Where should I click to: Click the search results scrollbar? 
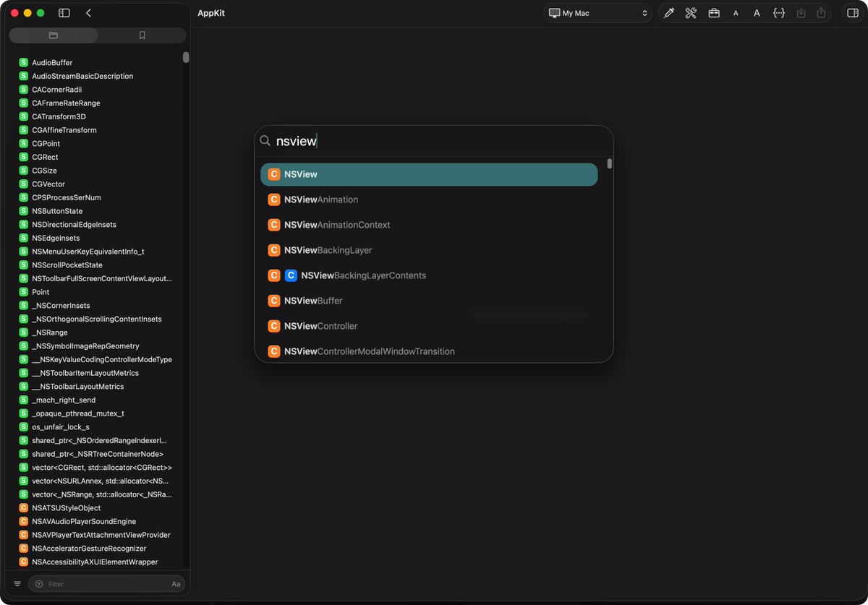click(610, 163)
